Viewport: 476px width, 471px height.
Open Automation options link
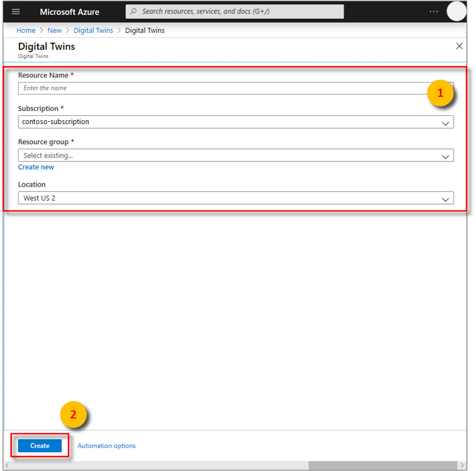coord(107,445)
